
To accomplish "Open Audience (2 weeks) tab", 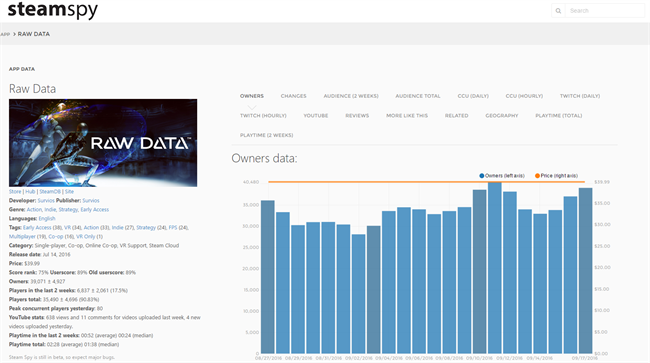I will click(351, 96).
